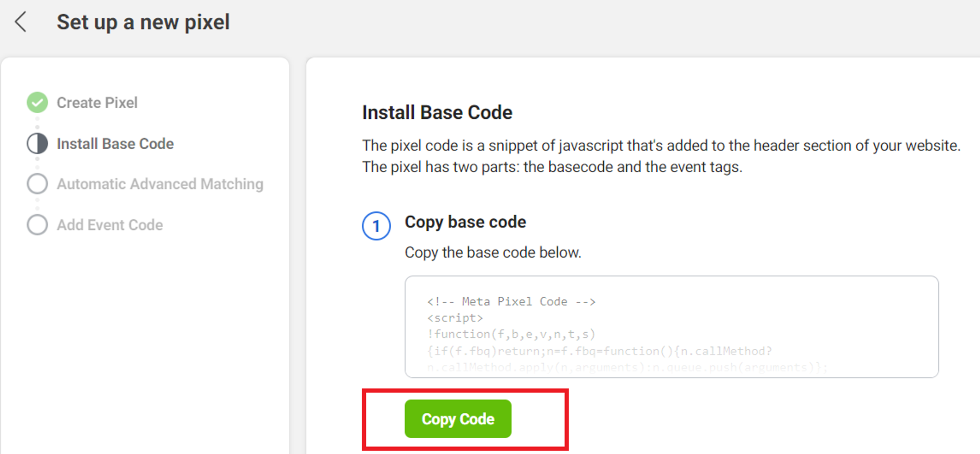The width and height of the screenshot is (980, 454).
Task: Click the Copy the base code below text
Action: (493, 253)
